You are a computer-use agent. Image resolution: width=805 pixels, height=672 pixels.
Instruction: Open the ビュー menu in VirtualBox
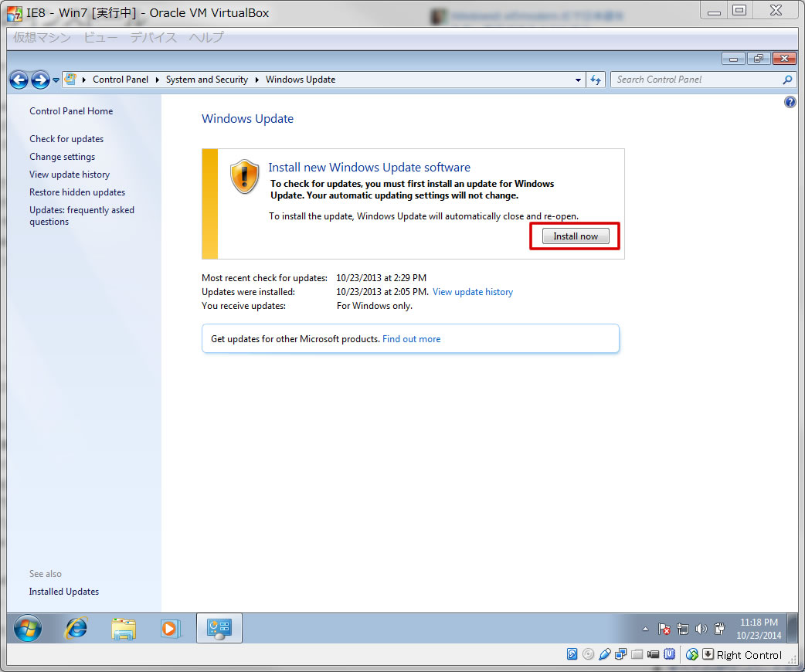(100, 38)
